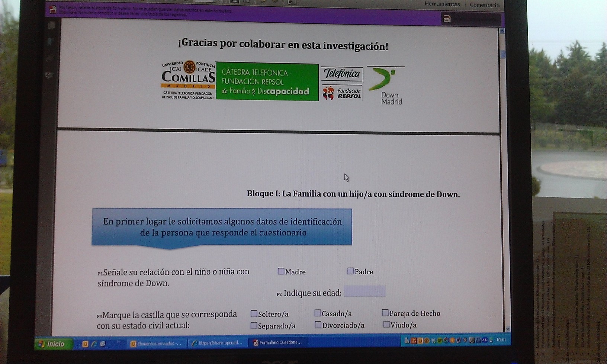Launch Internet Explorer from quick launch
Viewport: 607px width, 364px height.
coord(94,344)
